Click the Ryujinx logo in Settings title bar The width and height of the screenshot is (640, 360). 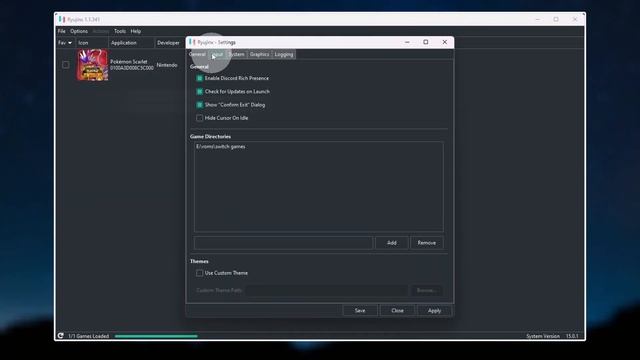point(192,42)
